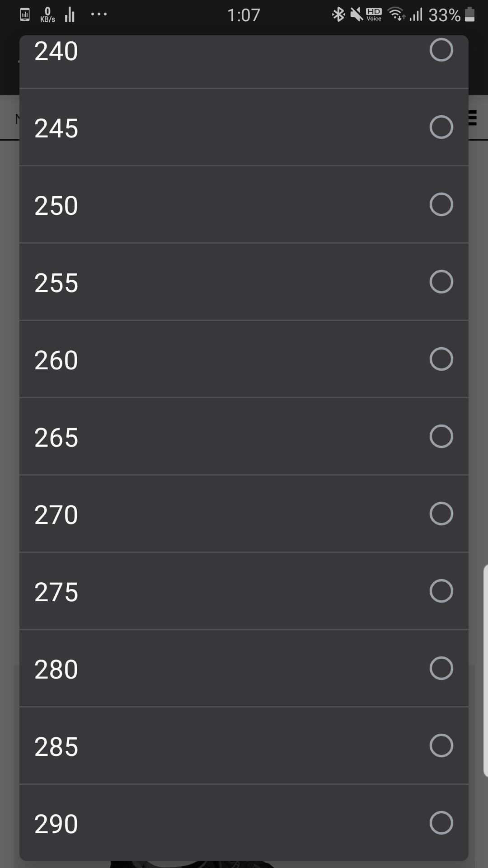Tap the cellular signal strength icon

[416, 15]
